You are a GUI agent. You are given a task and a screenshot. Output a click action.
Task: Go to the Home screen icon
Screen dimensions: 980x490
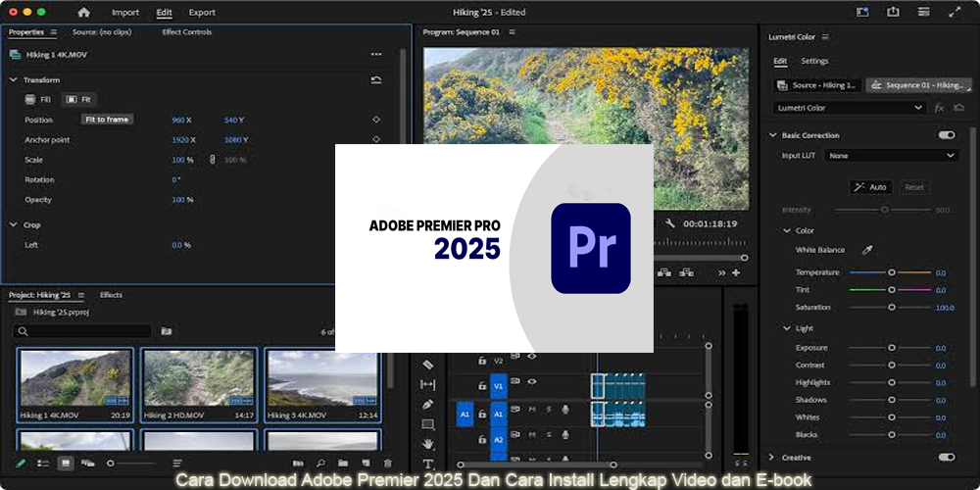pos(83,12)
